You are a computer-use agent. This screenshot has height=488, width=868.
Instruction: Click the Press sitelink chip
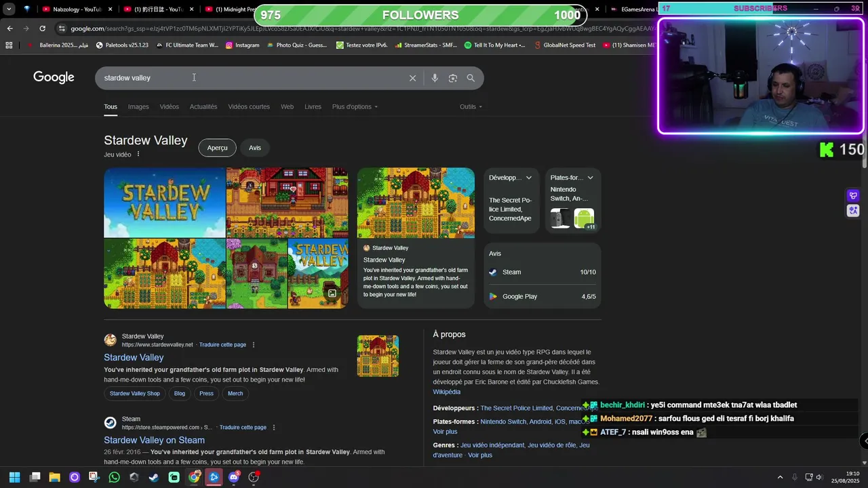(x=207, y=393)
